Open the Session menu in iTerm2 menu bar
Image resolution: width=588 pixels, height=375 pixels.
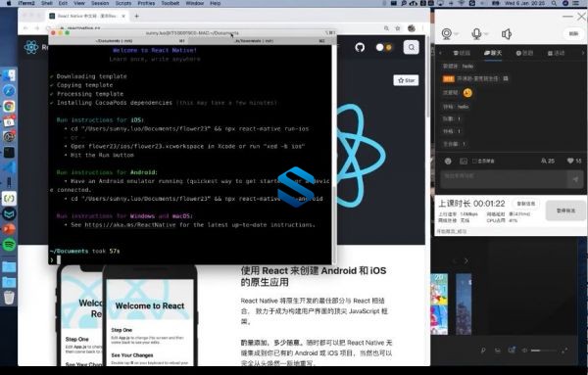[x=100, y=3]
